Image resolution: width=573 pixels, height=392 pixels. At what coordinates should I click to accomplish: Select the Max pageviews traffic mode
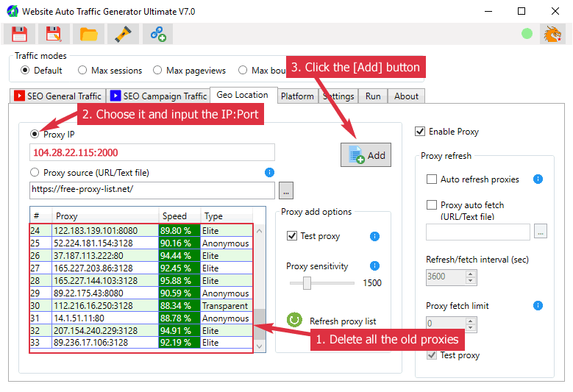pyautogui.click(x=189, y=70)
